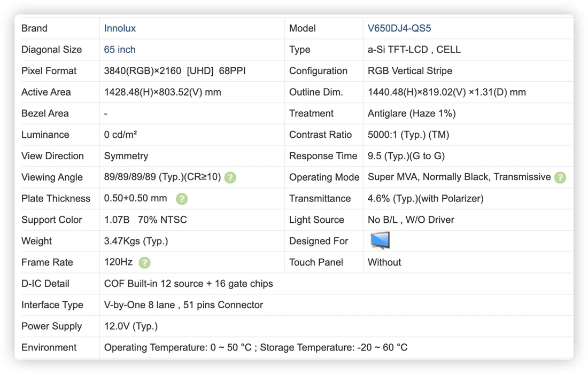This screenshot has width=588, height=374.
Task: Click the Interface Type label
Action: [x=52, y=305]
